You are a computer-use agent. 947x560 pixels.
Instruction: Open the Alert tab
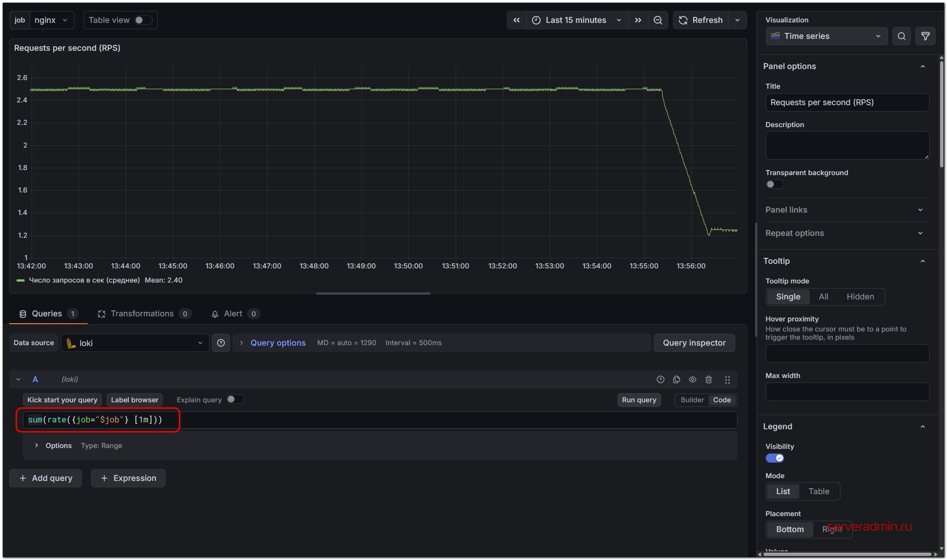tap(233, 314)
